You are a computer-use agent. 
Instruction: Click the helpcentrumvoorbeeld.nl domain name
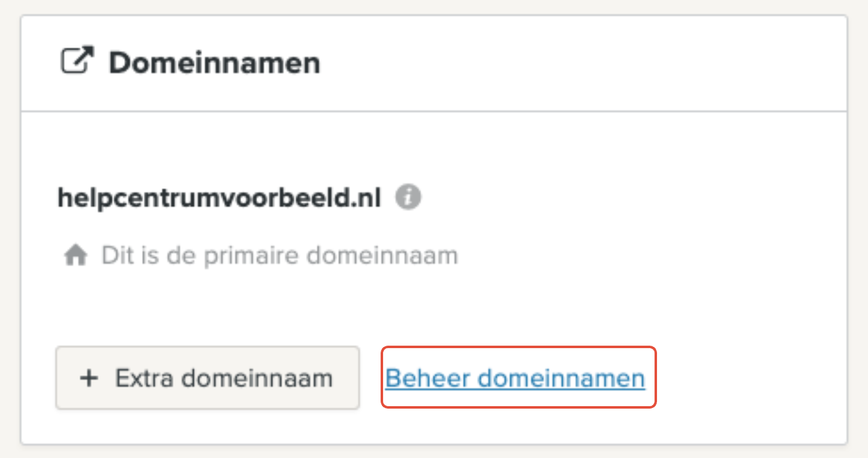pos(219,198)
